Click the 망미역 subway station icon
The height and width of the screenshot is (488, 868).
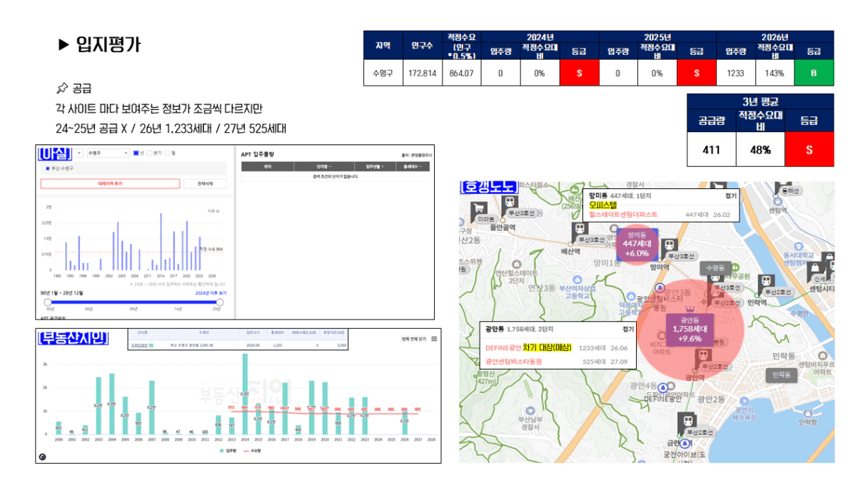670,247
